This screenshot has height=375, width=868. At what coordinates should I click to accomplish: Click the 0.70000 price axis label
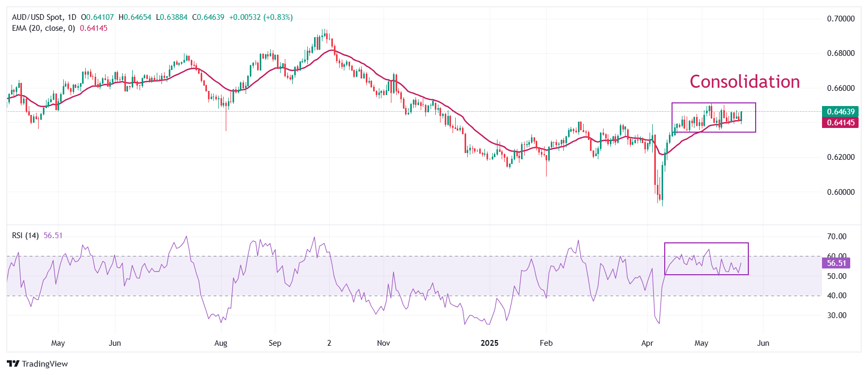pyautogui.click(x=841, y=19)
